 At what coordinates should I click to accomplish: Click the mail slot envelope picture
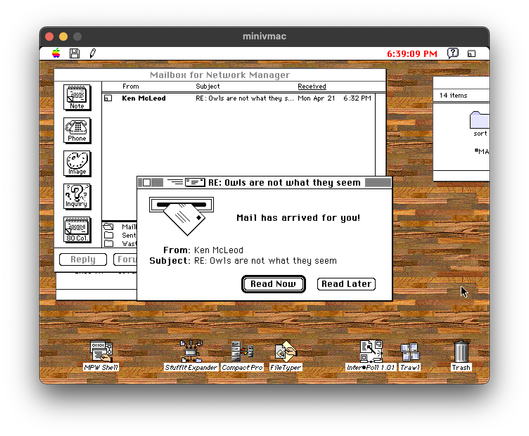[x=182, y=216]
